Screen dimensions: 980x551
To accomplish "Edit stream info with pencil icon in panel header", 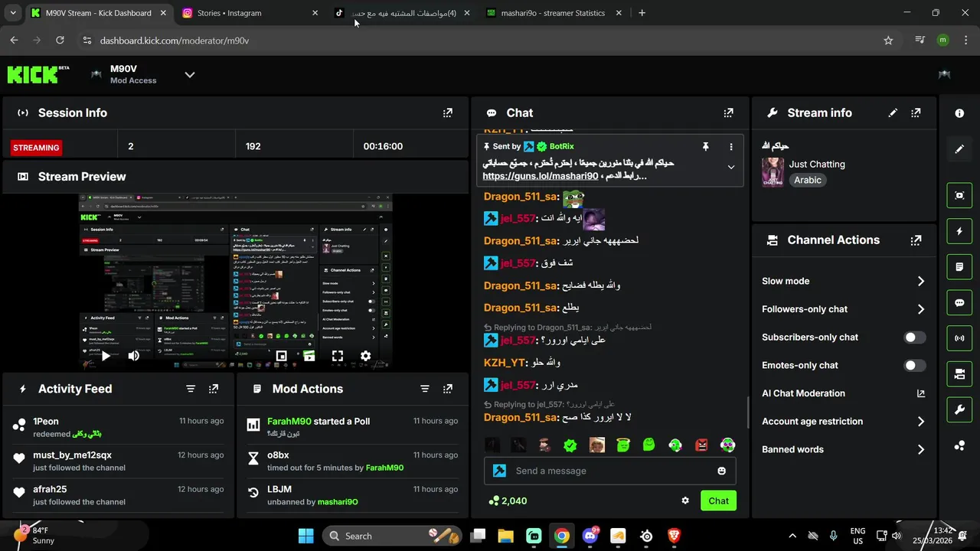I will [x=893, y=112].
